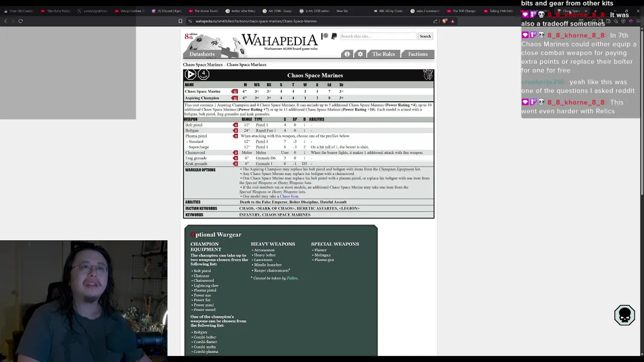Click the Chainsword weapon link
Viewport: 644px width, 362px height.
point(195,152)
